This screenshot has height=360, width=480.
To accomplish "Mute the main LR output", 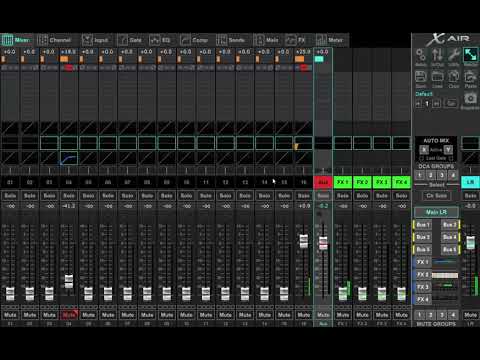I will [x=470, y=315].
